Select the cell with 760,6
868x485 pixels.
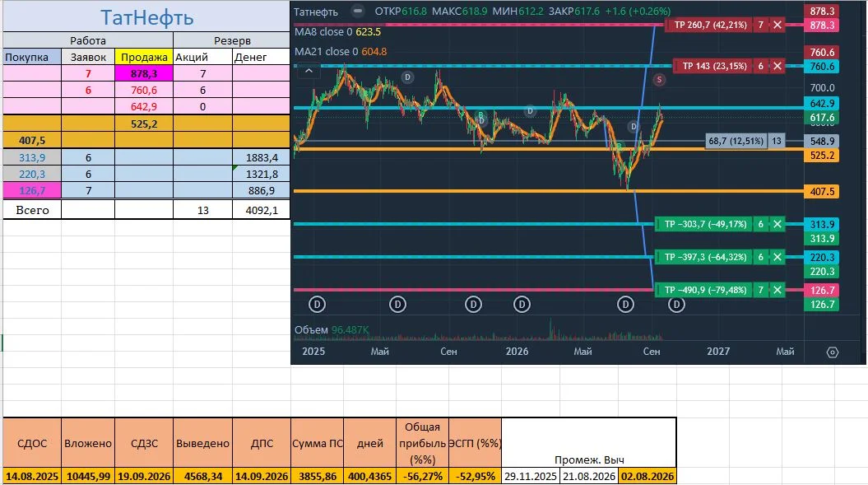144,91
